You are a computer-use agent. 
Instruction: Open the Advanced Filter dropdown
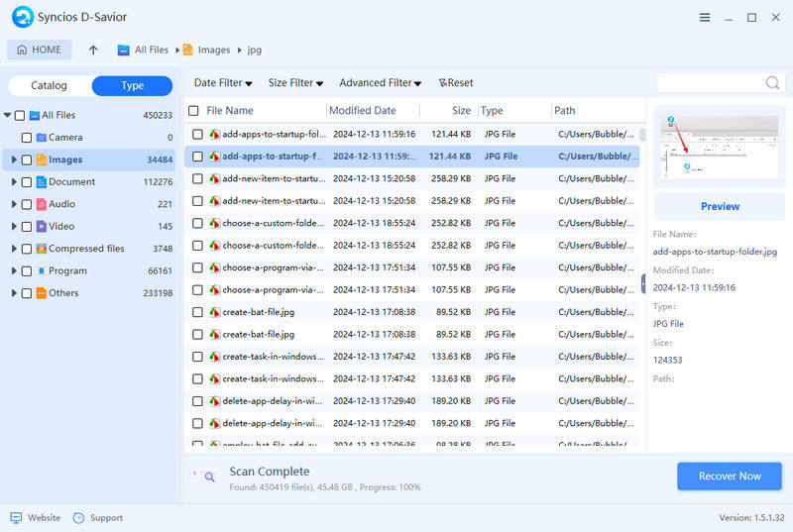click(x=380, y=83)
